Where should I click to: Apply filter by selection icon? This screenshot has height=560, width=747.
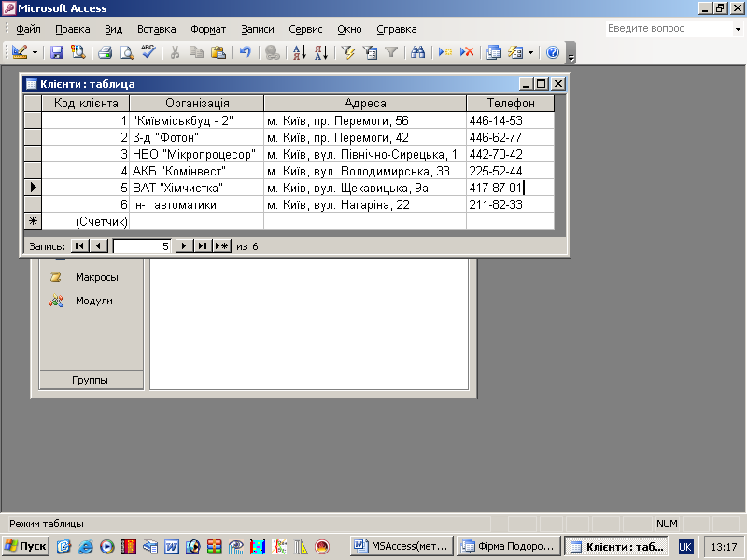(348, 52)
